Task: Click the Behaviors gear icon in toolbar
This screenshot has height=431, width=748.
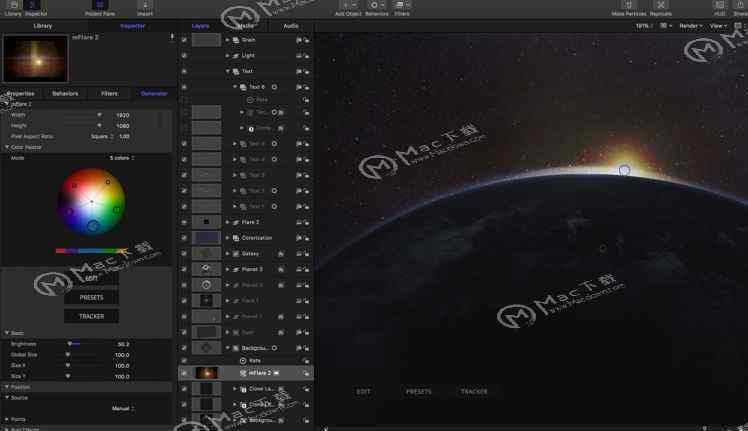Action: click(376, 5)
